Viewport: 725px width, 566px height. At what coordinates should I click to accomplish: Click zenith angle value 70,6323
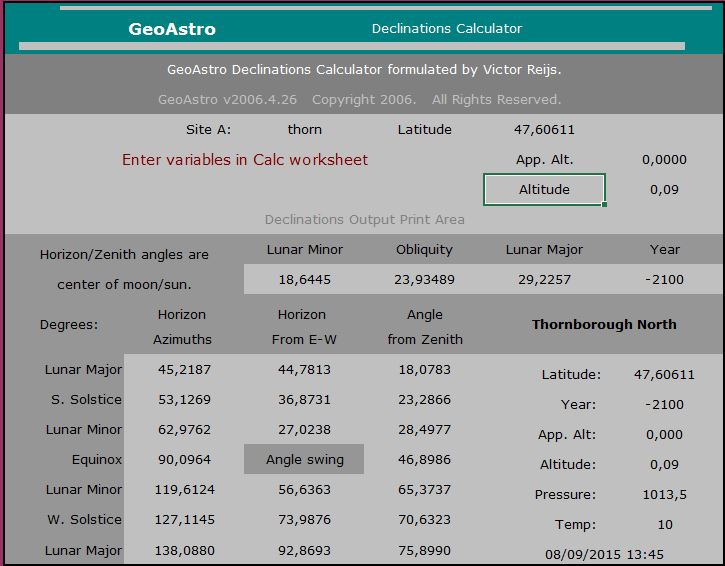[424, 520]
